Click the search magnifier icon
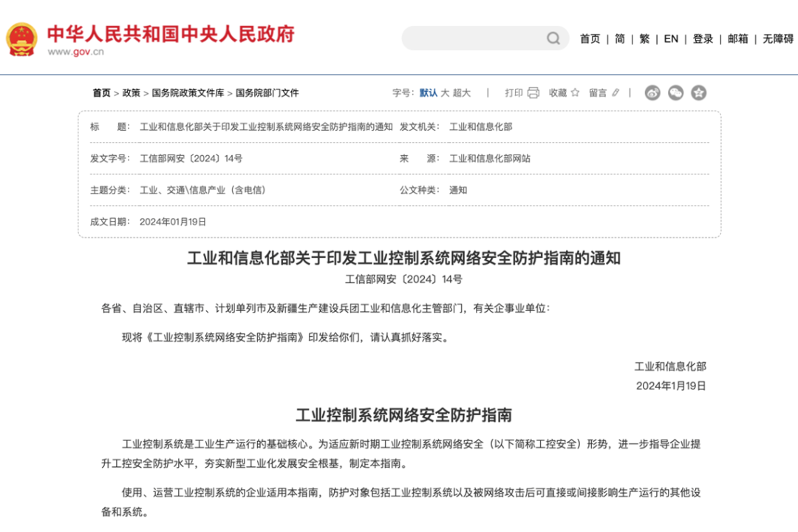 point(553,38)
